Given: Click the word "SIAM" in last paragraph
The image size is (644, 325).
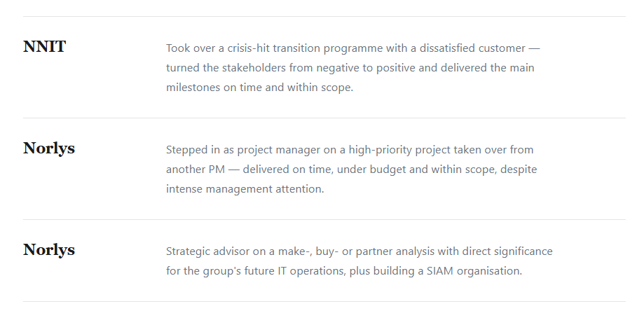Looking at the screenshot, I should click(x=440, y=271).
